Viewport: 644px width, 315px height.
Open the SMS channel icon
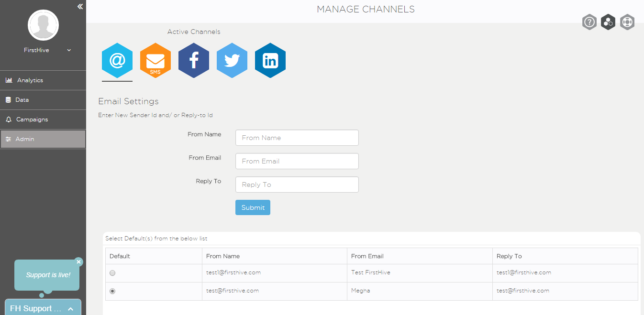[x=155, y=61]
